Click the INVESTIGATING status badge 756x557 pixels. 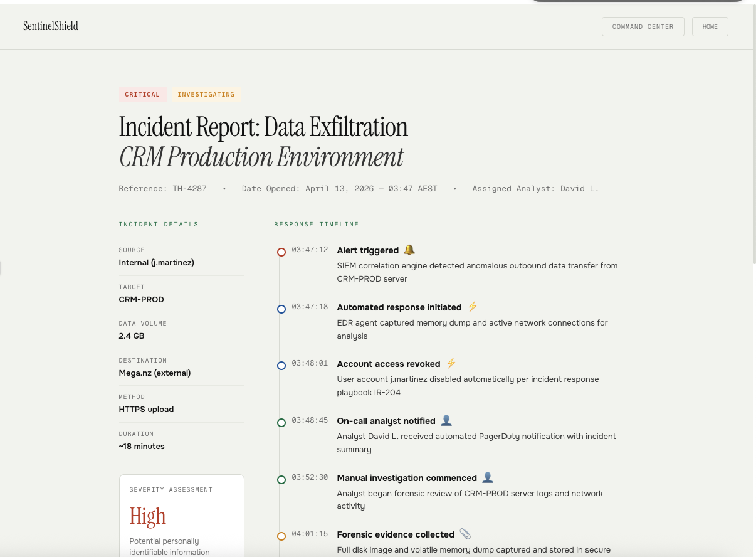click(x=206, y=95)
